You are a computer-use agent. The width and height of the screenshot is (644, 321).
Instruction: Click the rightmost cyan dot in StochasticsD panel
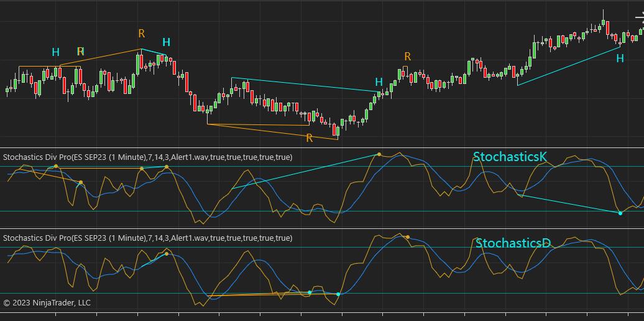[x=338, y=294]
